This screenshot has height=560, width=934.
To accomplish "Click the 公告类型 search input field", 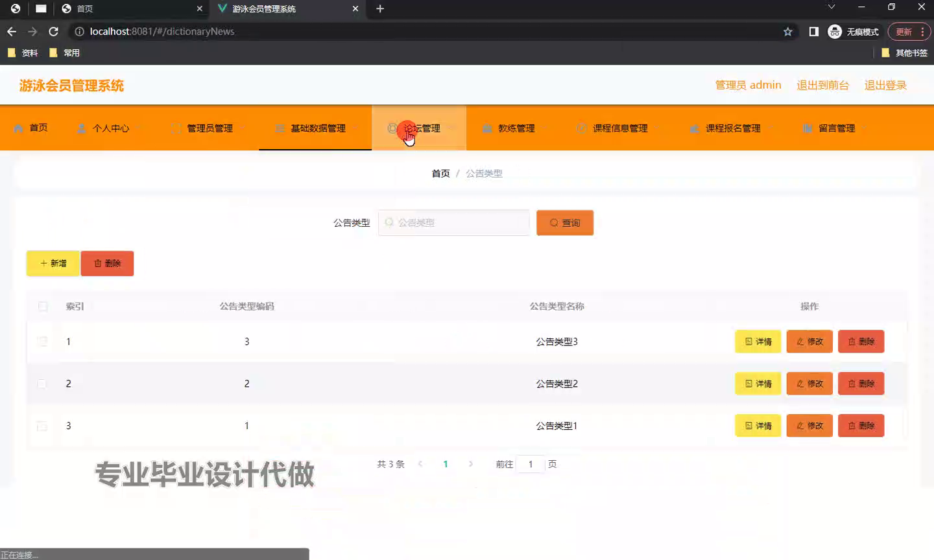I will tap(453, 223).
